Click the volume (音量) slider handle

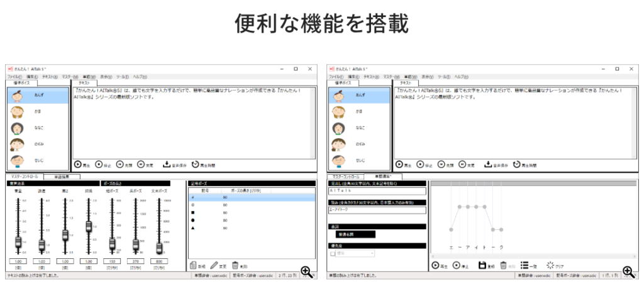[18, 241]
